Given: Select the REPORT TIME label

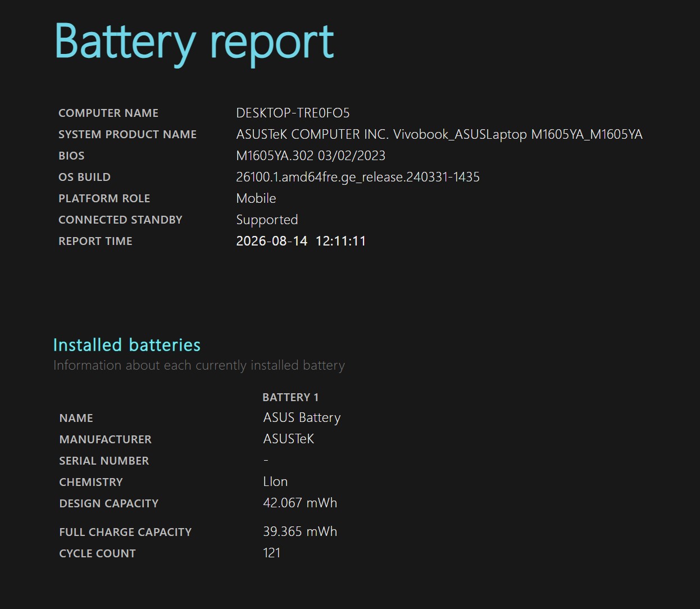Looking at the screenshot, I should coord(96,241).
